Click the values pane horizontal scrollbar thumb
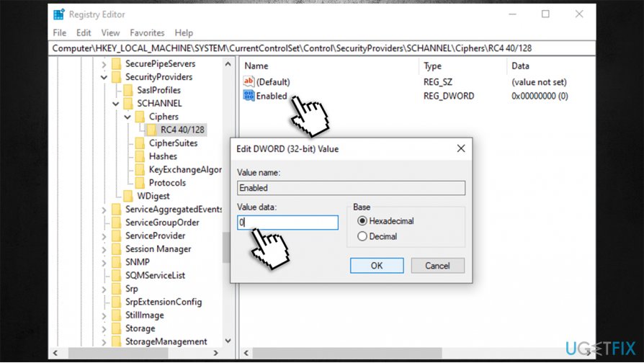Screen dimensions: 644x363 pyautogui.click(x=347, y=353)
